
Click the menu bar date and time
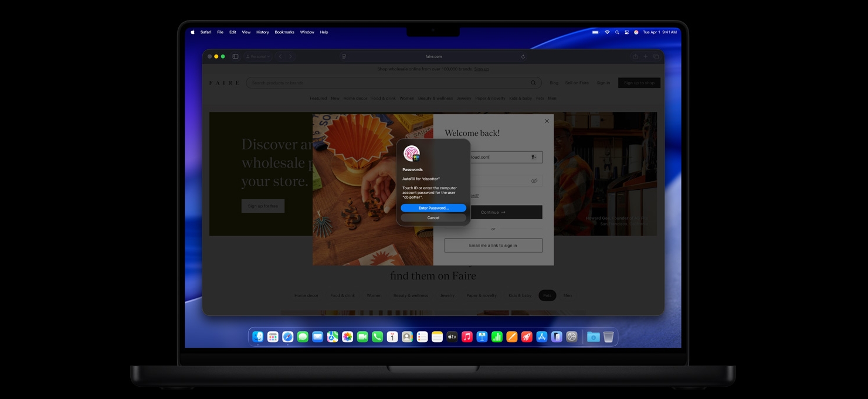(660, 32)
